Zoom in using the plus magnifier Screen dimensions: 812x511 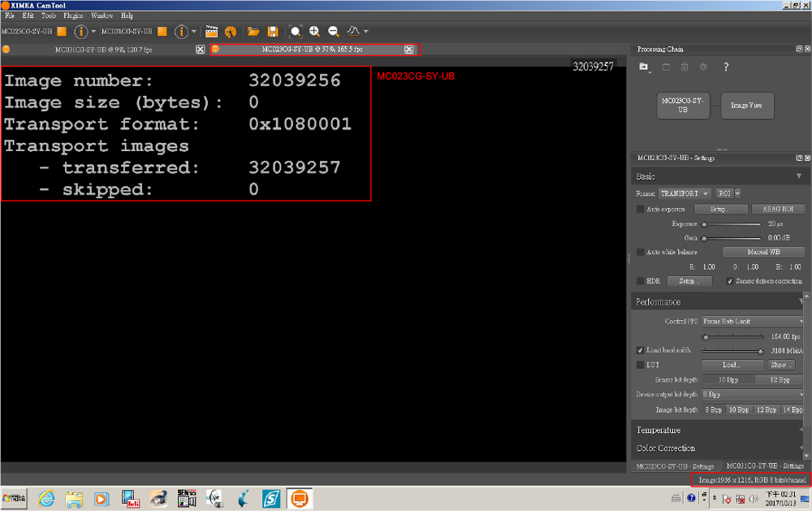click(x=314, y=32)
